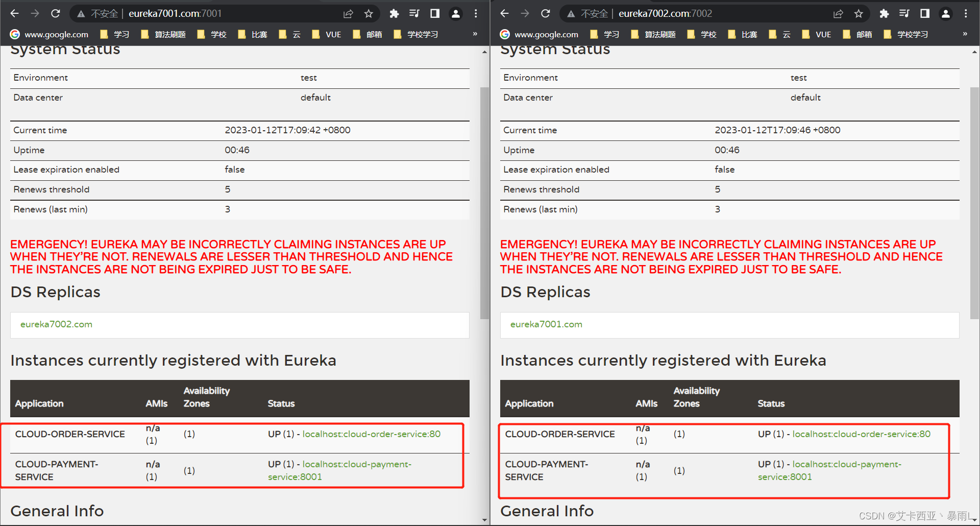Click the Current time value 2023-01-12T17:09:42 +0800
Screen dimensions: 980x526
(287, 130)
